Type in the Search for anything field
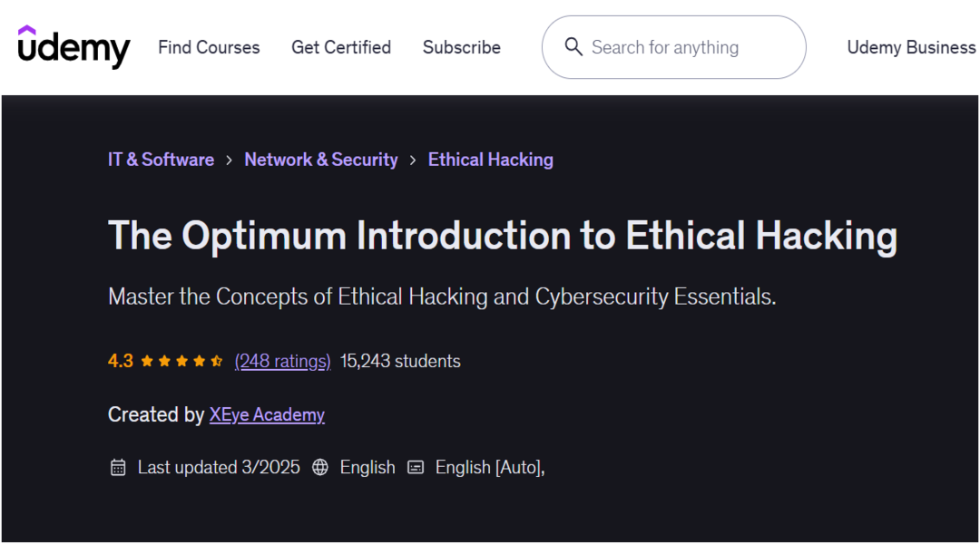This screenshot has width=980, height=544. [x=690, y=47]
